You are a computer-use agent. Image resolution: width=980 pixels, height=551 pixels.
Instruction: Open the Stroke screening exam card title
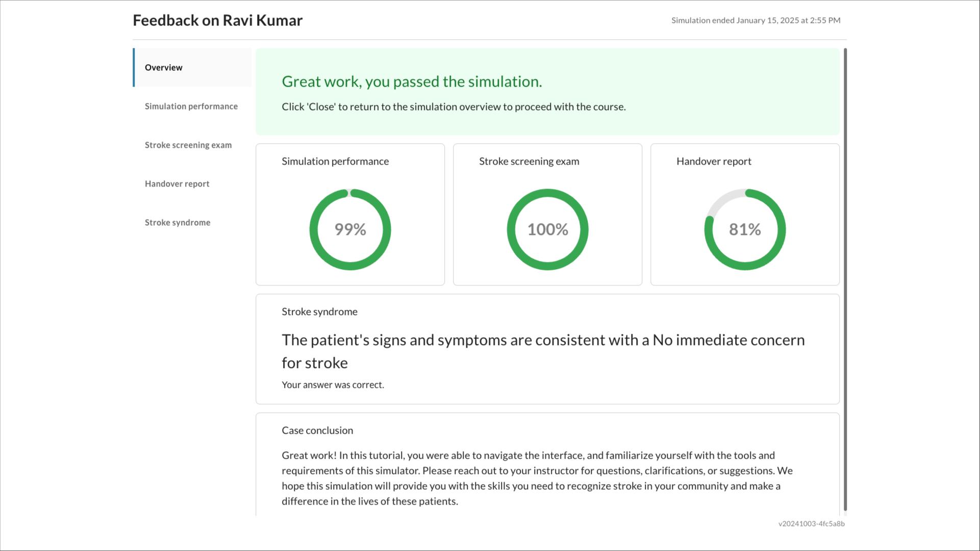click(529, 161)
